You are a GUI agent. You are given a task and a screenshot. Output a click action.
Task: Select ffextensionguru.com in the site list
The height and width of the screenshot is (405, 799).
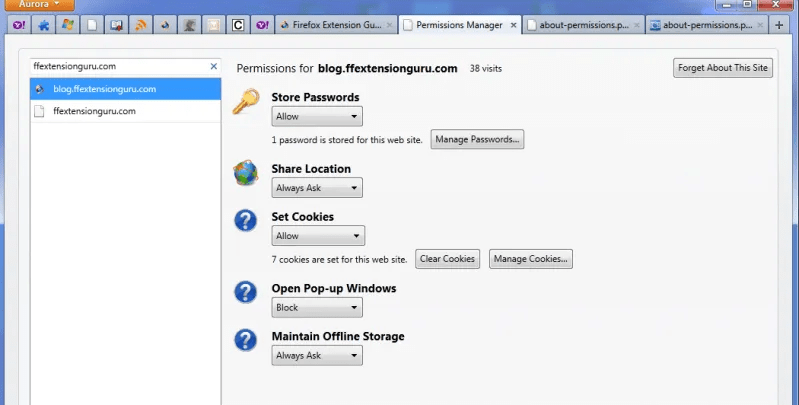point(125,111)
